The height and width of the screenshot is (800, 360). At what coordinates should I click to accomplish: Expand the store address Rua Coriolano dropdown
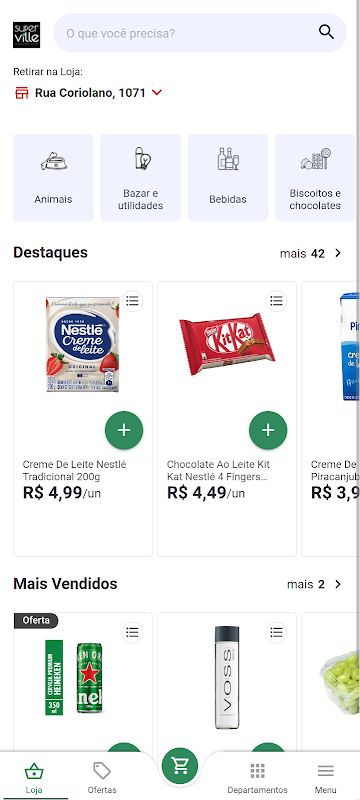tap(157, 93)
